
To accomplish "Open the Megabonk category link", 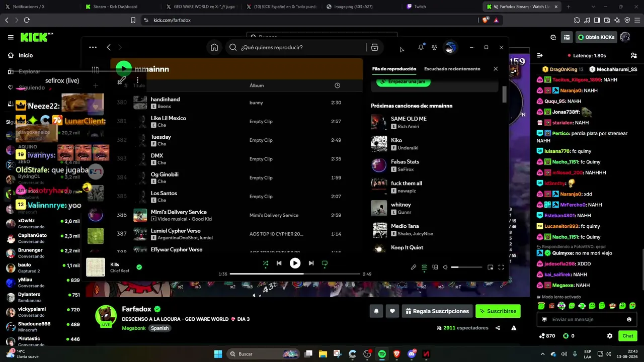I will pyautogui.click(x=134, y=328).
